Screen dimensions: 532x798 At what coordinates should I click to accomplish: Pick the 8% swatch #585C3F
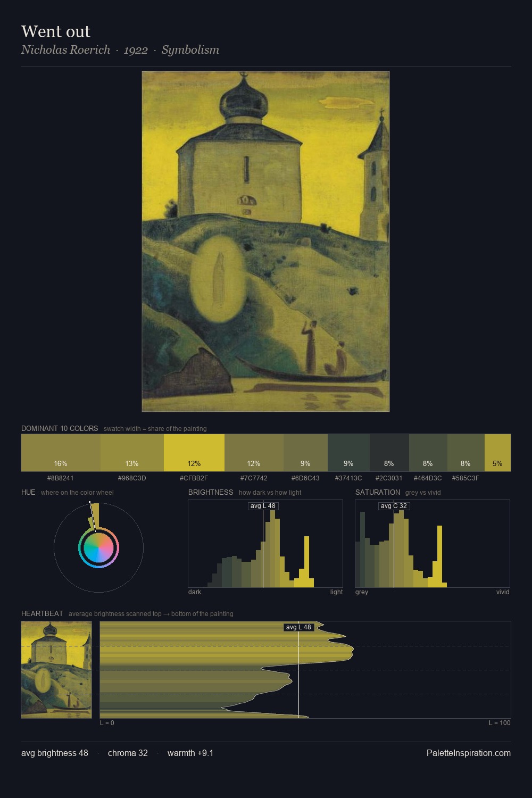click(466, 453)
